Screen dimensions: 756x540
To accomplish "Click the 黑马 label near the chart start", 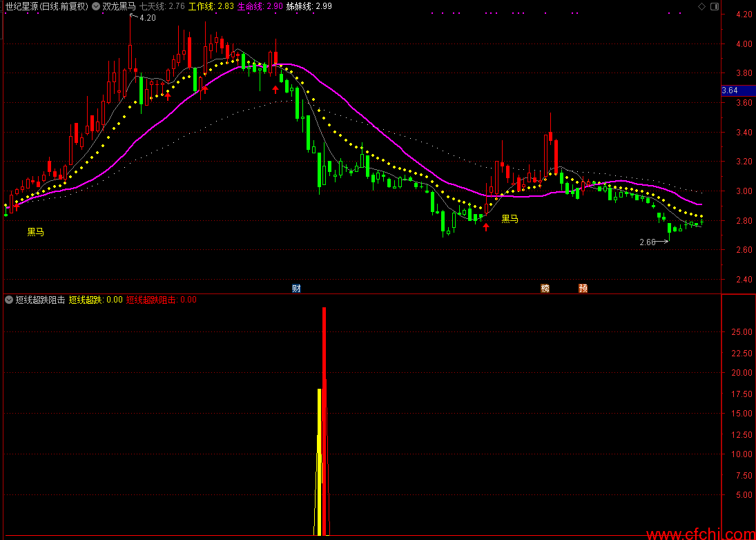I will pyautogui.click(x=36, y=233).
